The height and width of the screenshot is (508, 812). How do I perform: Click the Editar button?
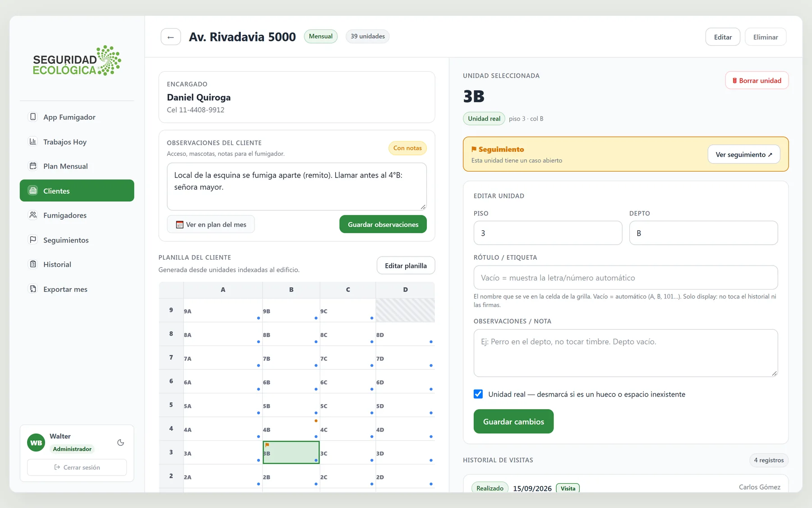723,37
